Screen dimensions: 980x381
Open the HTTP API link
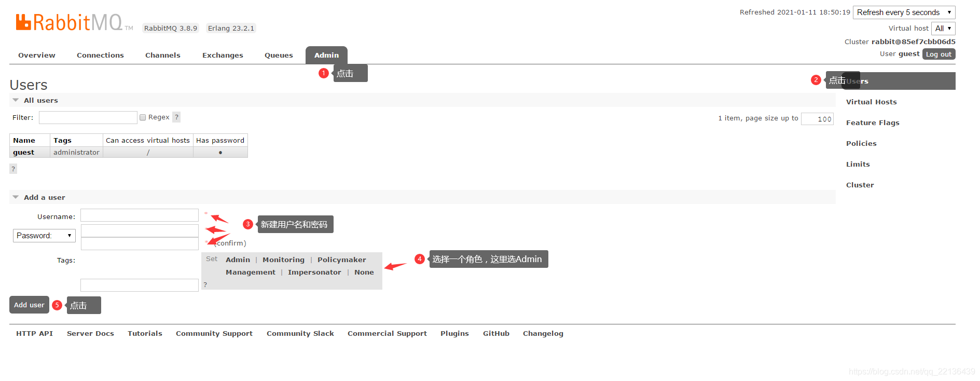click(34, 333)
